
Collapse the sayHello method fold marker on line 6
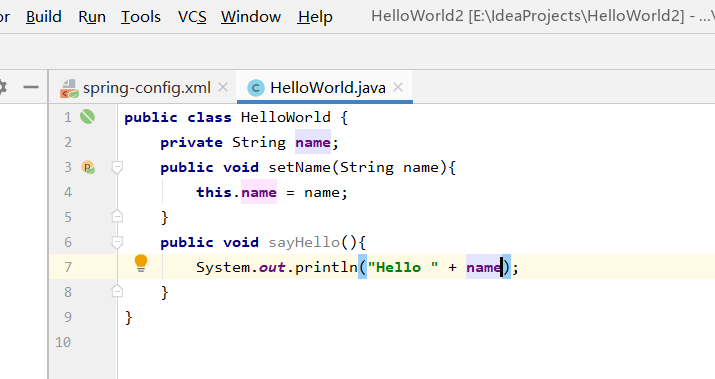point(117,242)
